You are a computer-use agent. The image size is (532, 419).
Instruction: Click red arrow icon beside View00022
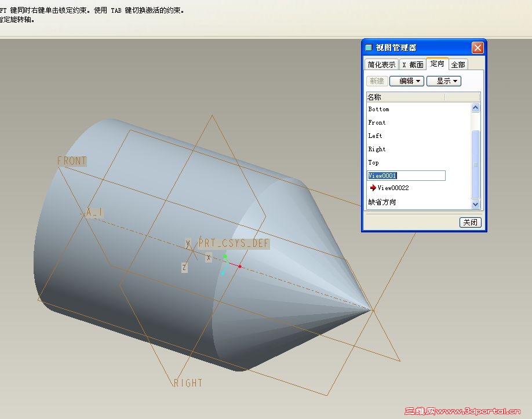373,188
